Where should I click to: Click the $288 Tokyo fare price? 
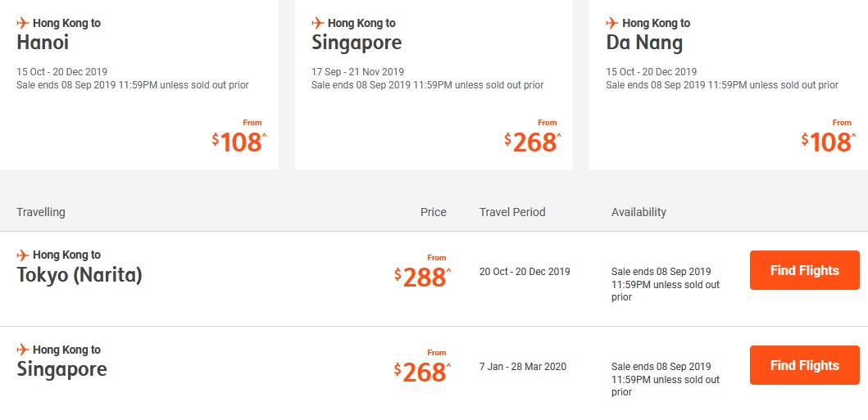[x=423, y=277]
